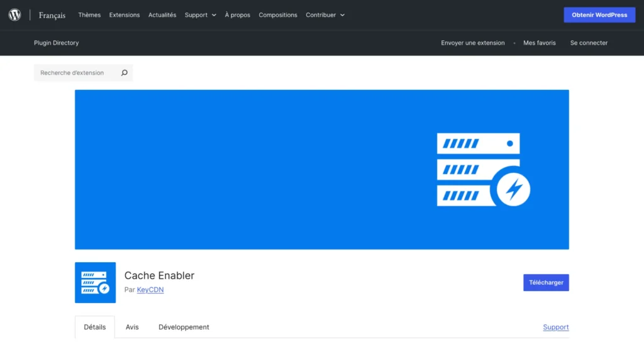Click Envoyer une extension link
This screenshot has width=644, height=352.
click(473, 43)
